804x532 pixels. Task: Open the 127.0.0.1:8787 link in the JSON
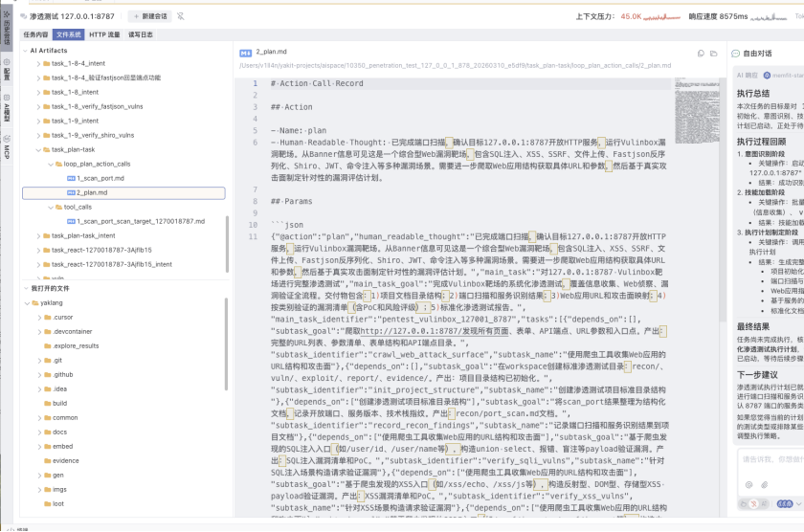point(435,331)
